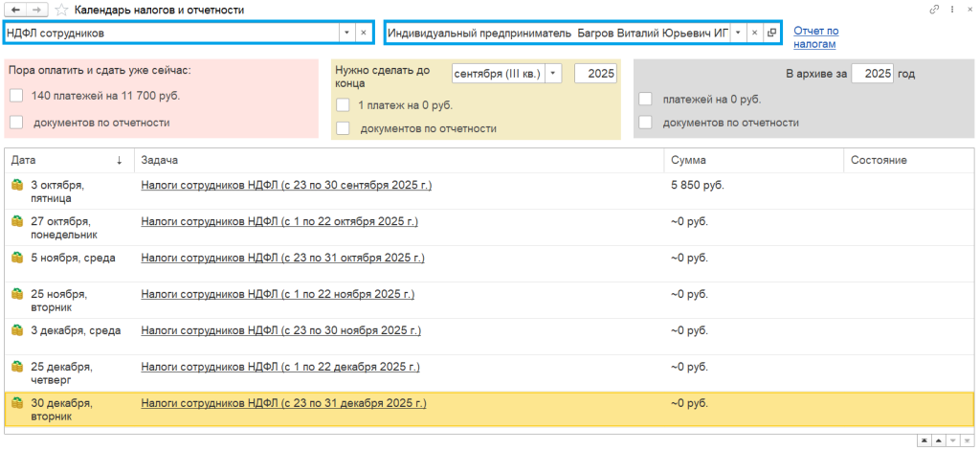Open НДФЛ task for 23–30 сентября 2025
Viewport: 980px width, 451px height.
coord(285,185)
